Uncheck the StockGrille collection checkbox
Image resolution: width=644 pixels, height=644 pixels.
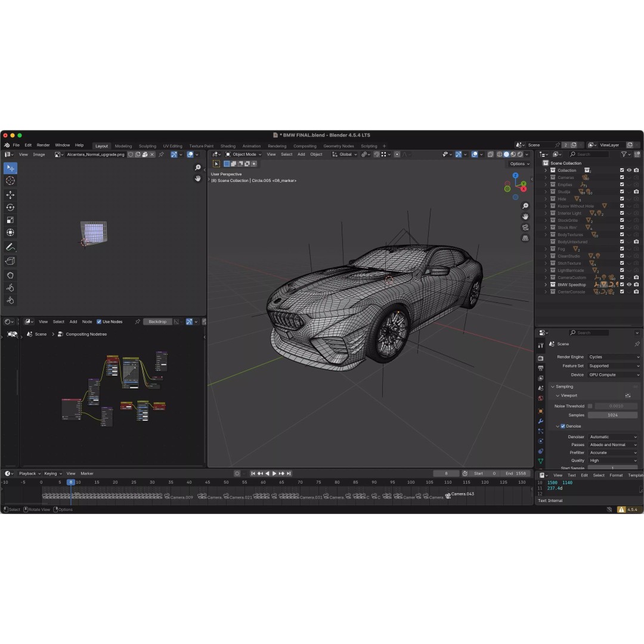(x=622, y=220)
